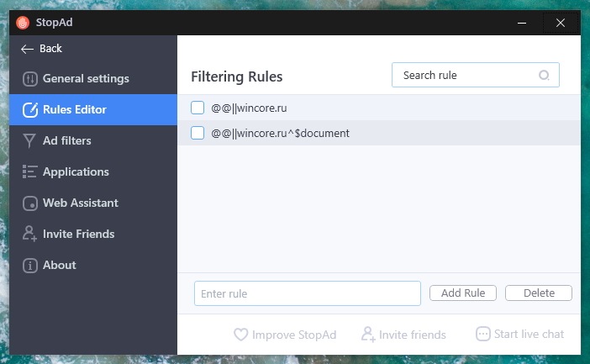Click the back arrow icon
590x364 pixels.
pyautogui.click(x=27, y=49)
